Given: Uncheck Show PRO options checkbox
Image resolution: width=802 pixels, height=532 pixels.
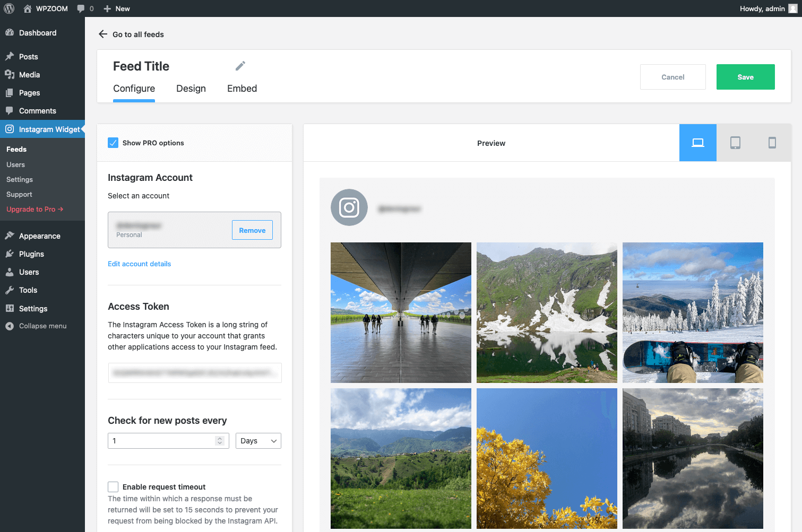Looking at the screenshot, I should click(113, 143).
